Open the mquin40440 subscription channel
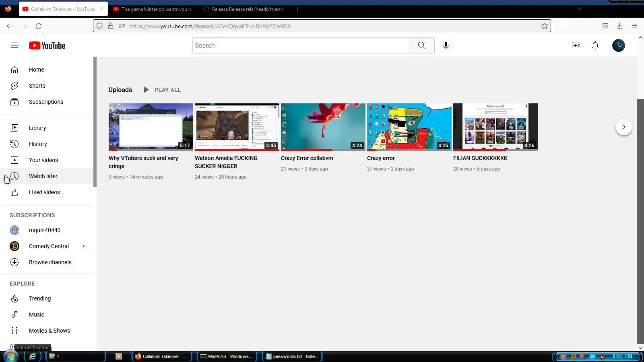This screenshot has height=362, width=644. (x=47, y=230)
